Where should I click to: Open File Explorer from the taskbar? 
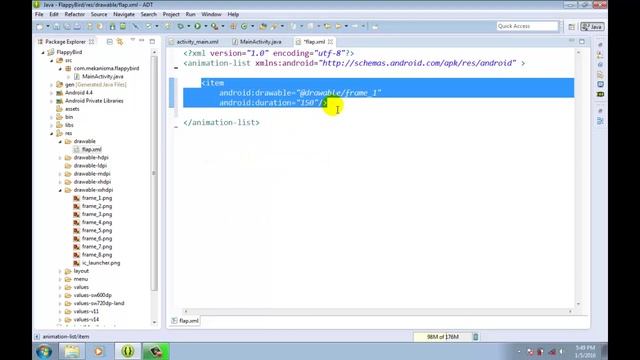point(72,351)
